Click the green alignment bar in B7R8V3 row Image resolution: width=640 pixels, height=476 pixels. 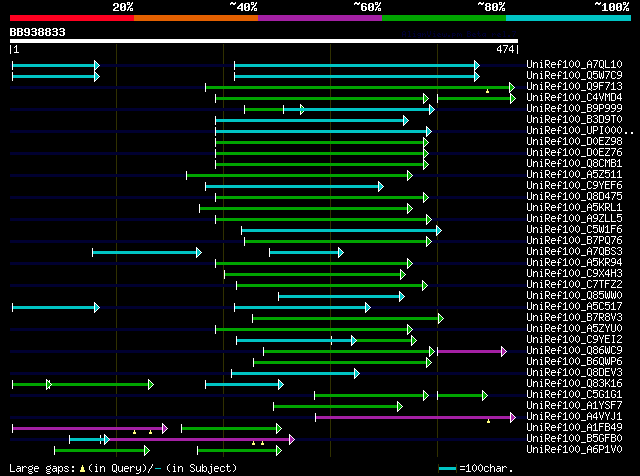pyautogui.click(x=348, y=318)
